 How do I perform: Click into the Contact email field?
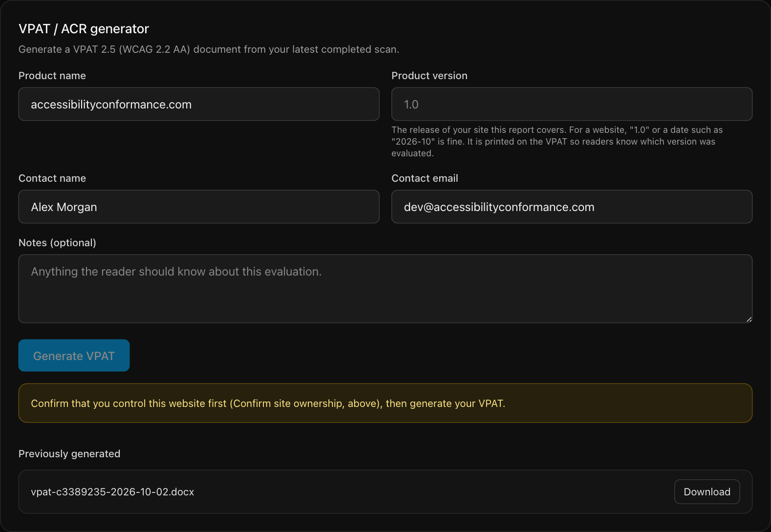(572, 207)
